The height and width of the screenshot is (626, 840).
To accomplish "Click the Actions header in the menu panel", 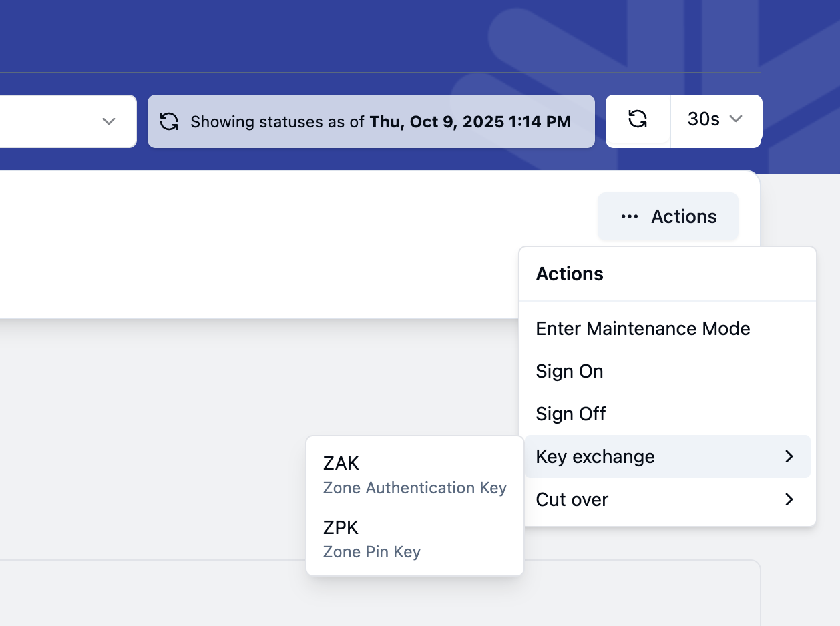I will (x=569, y=274).
